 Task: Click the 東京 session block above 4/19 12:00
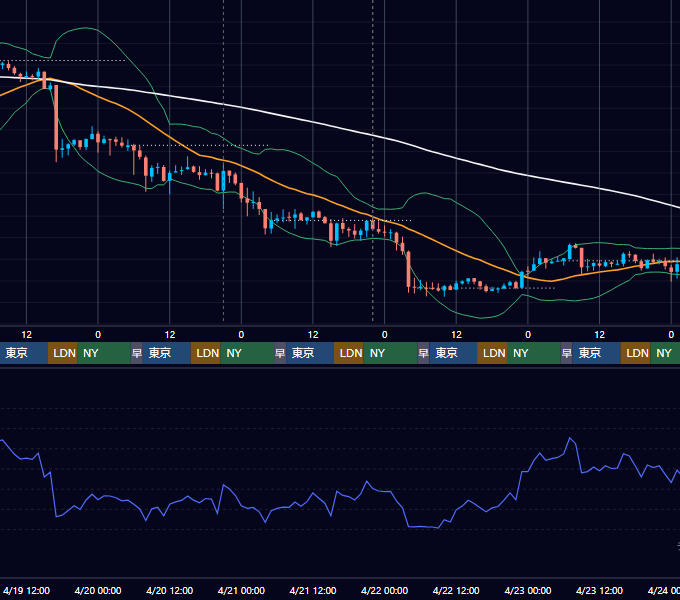[23, 353]
